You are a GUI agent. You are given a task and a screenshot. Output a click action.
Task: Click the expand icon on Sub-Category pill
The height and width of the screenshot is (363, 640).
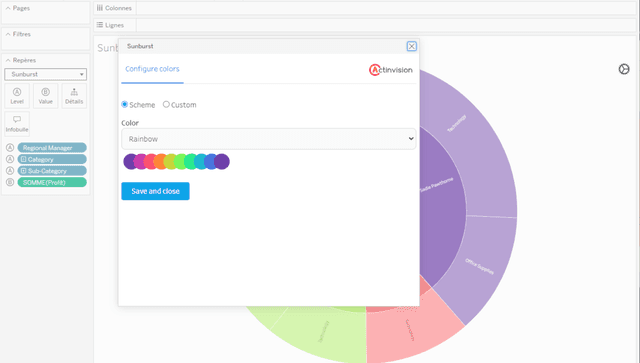click(x=24, y=171)
